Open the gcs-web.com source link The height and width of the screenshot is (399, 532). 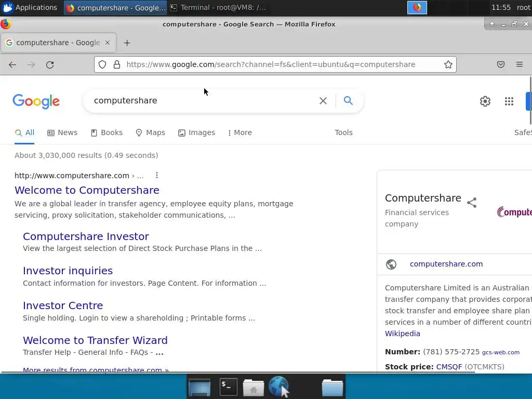(x=501, y=353)
